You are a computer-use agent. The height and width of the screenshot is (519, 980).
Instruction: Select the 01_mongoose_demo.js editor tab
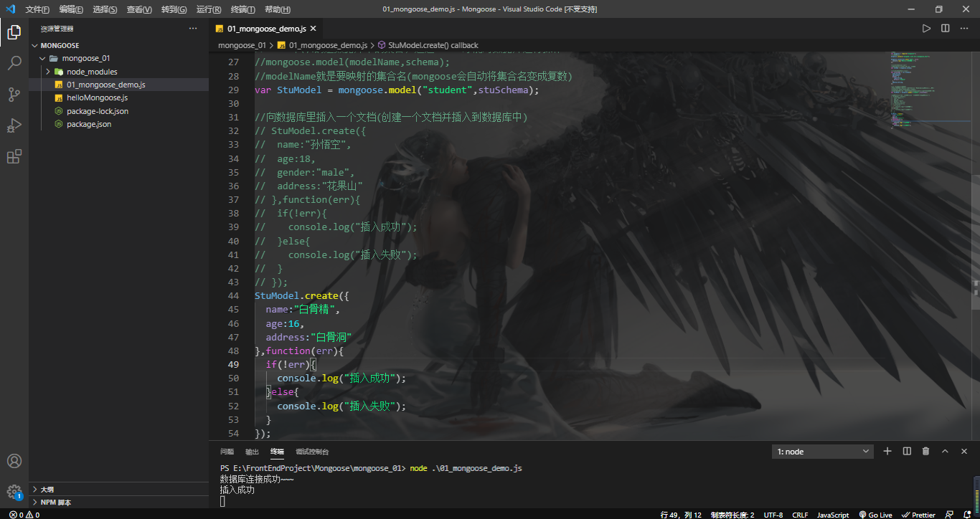point(266,29)
